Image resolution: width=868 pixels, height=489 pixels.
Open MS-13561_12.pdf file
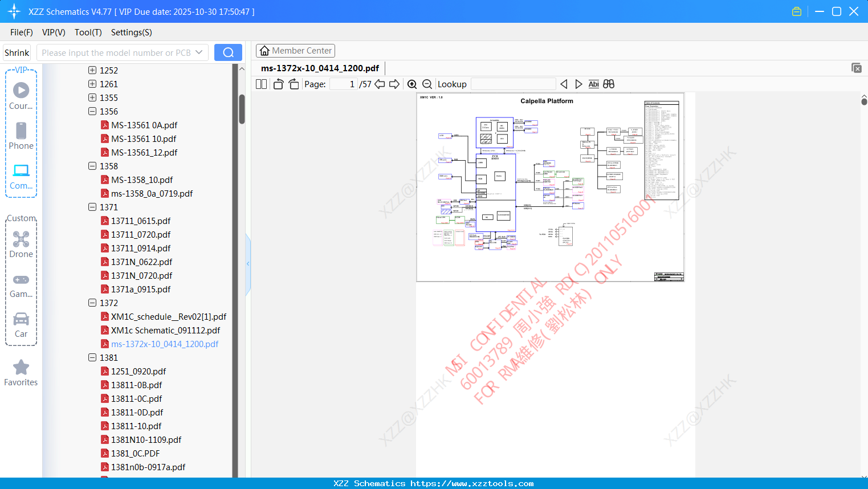[144, 152]
